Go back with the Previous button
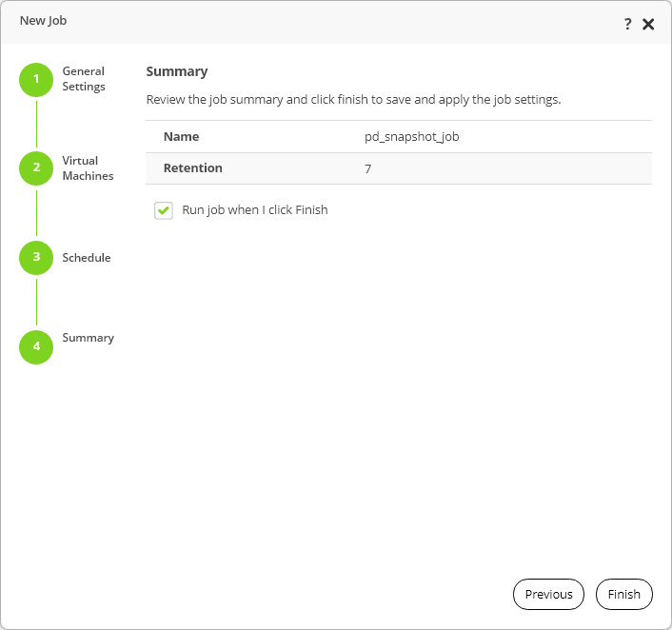Screen dimensions: 672x630 pos(548,595)
